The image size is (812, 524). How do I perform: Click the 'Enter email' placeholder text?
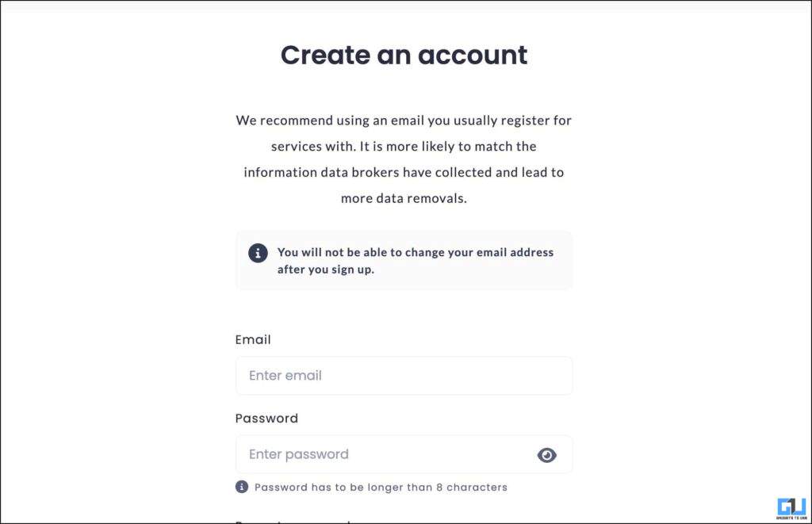(x=285, y=376)
